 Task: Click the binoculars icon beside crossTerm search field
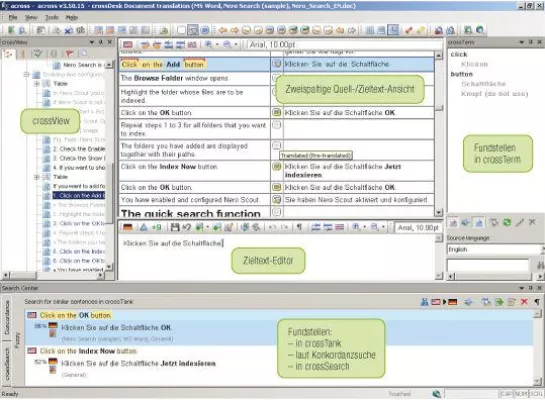point(540,265)
